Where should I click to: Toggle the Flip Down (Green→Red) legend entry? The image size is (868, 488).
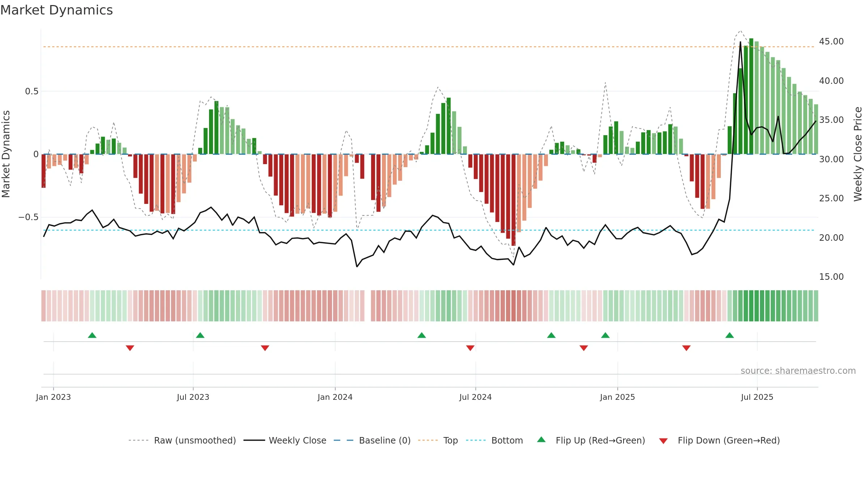pos(719,440)
